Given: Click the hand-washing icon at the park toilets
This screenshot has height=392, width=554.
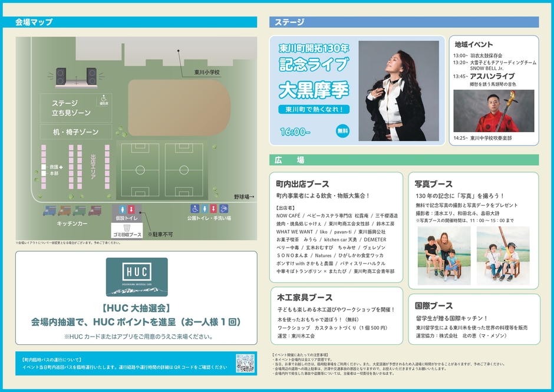Looking at the screenshot, I should [x=223, y=209].
